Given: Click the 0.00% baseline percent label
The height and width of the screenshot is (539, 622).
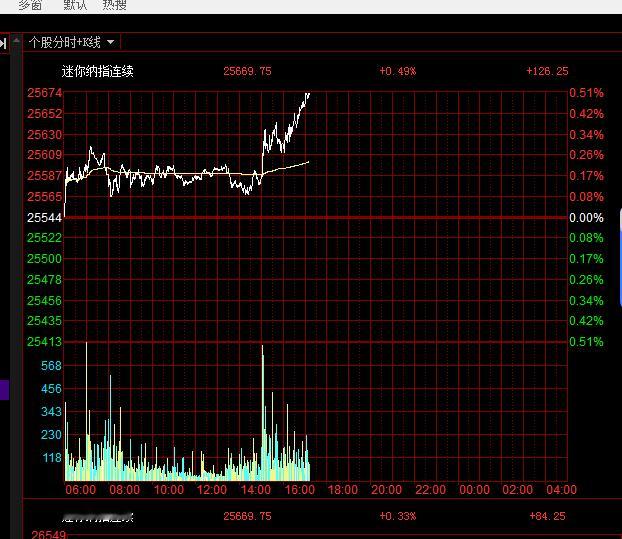Looking at the screenshot, I should pos(586,218).
